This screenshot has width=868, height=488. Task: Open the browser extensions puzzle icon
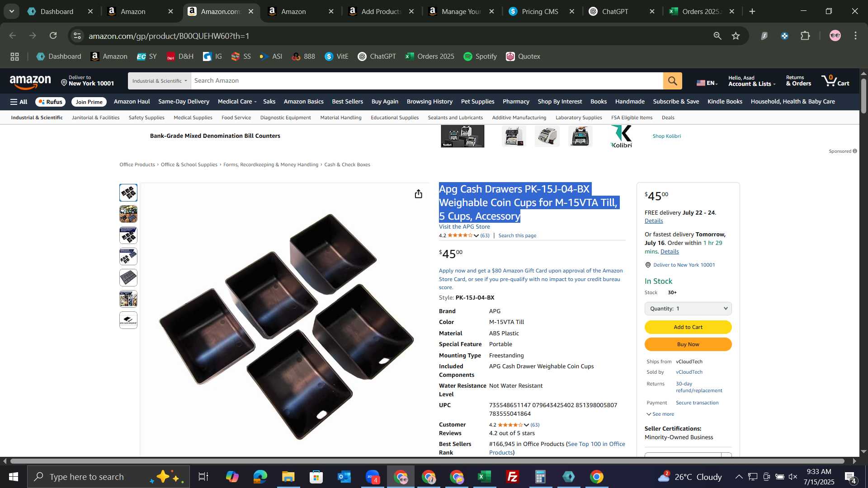point(805,36)
